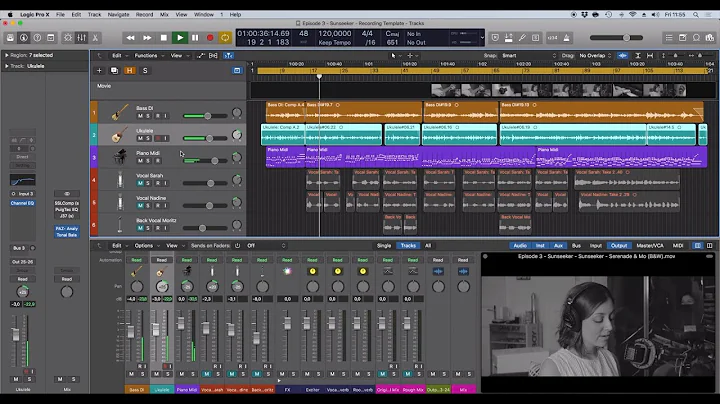Switch mixer to All view
Image resolution: width=720 pixels, height=404 pixels.
click(428, 246)
